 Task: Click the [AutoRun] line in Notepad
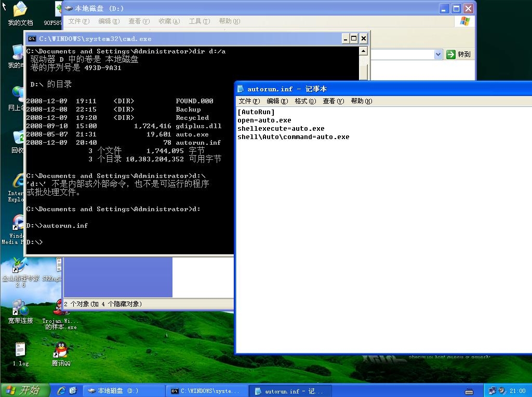256,112
